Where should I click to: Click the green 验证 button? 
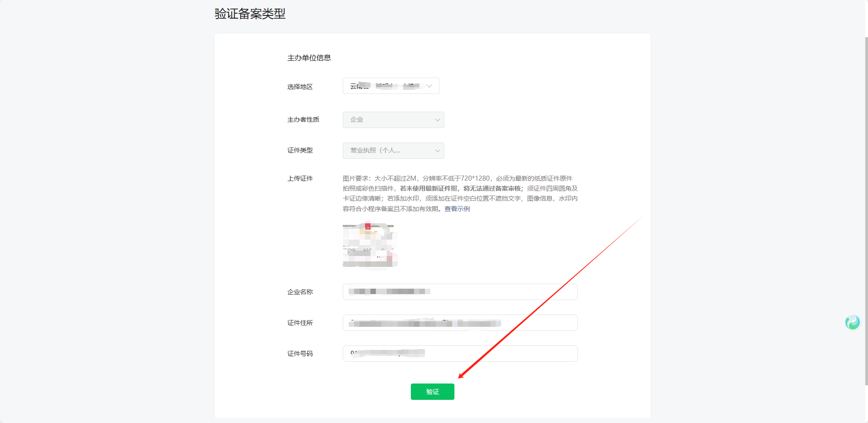click(x=432, y=392)
